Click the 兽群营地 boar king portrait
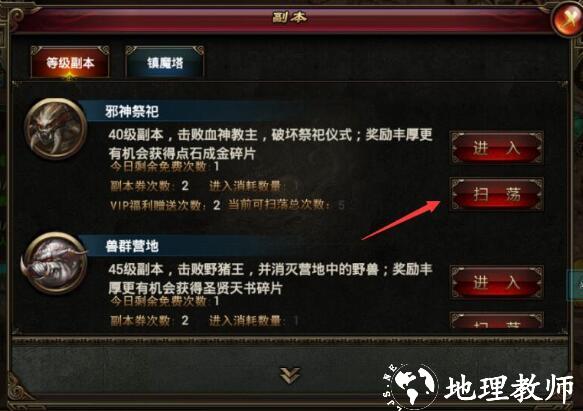583x411 pixels. pyautogui.click(x=55, y=263)
